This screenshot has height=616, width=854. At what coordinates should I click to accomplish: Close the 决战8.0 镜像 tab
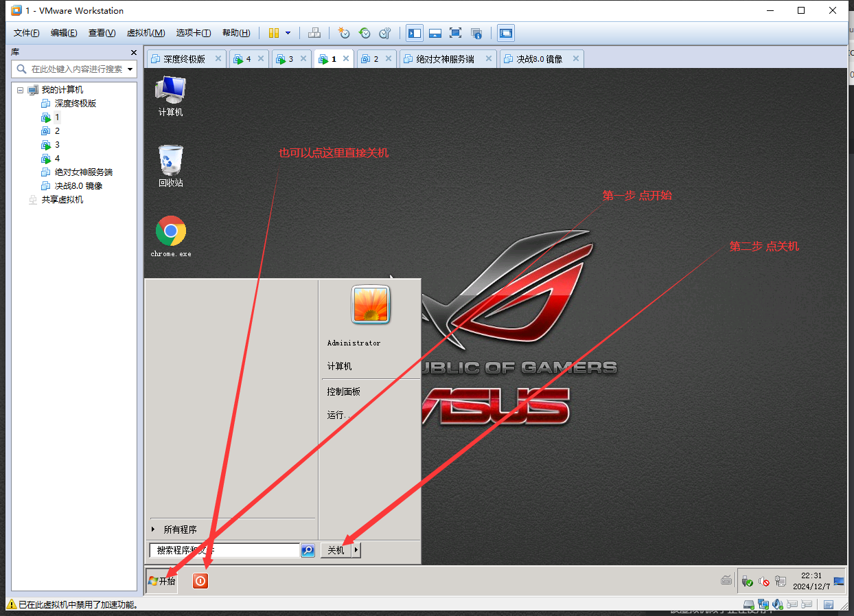[x=576, y=59]
